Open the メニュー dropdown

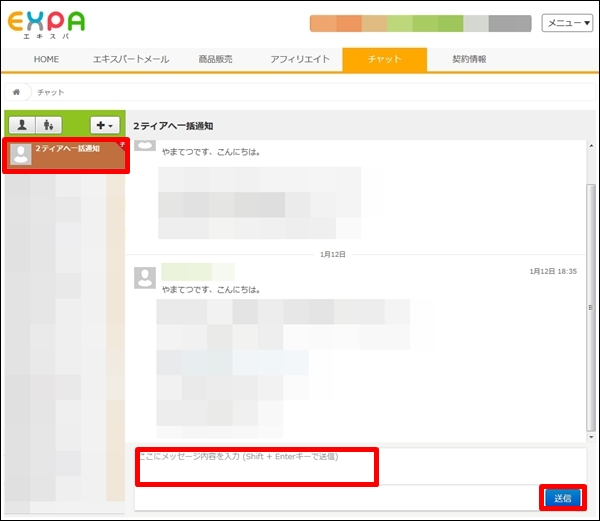pyautogui.click(x=567, y=23)
